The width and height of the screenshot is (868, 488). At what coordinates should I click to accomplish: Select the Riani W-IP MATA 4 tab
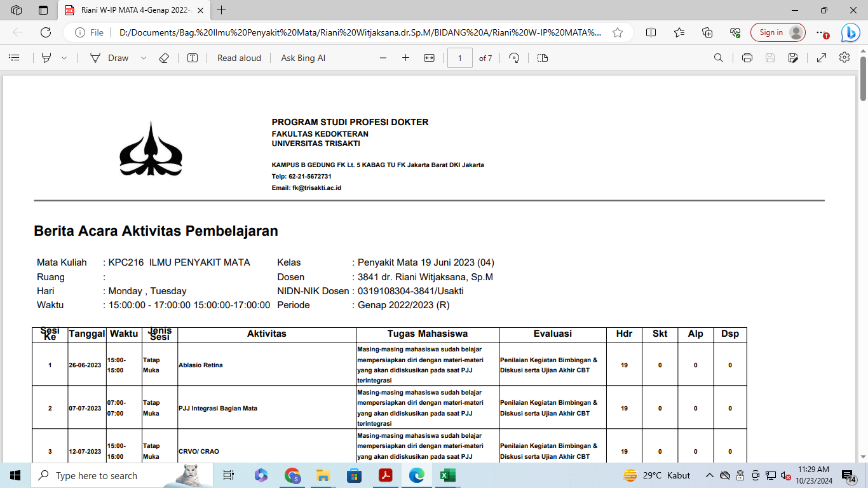click(135, 10)
